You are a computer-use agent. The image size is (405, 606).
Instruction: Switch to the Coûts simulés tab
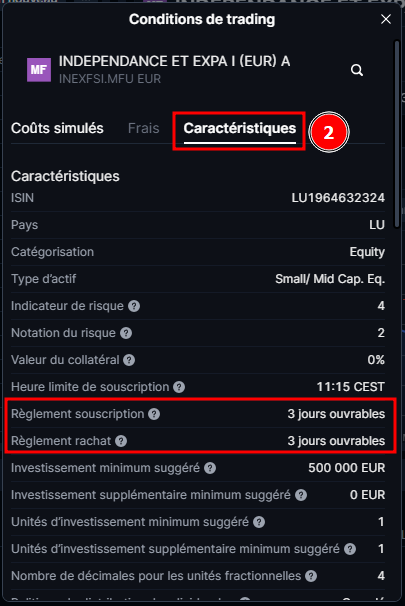pos(57,128)
